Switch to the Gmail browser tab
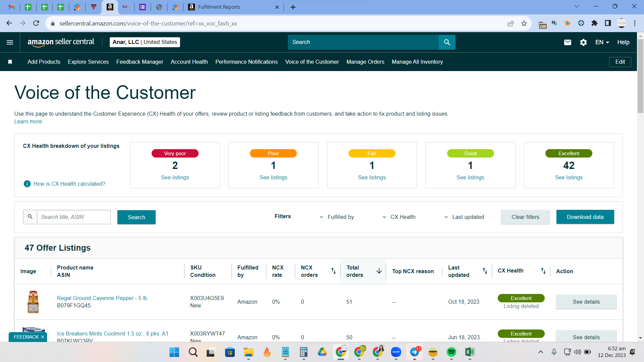 click(12, 7)
